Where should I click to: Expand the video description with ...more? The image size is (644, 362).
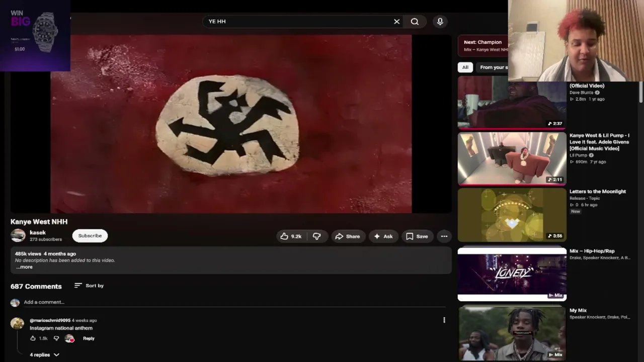(x=24, y=267)
